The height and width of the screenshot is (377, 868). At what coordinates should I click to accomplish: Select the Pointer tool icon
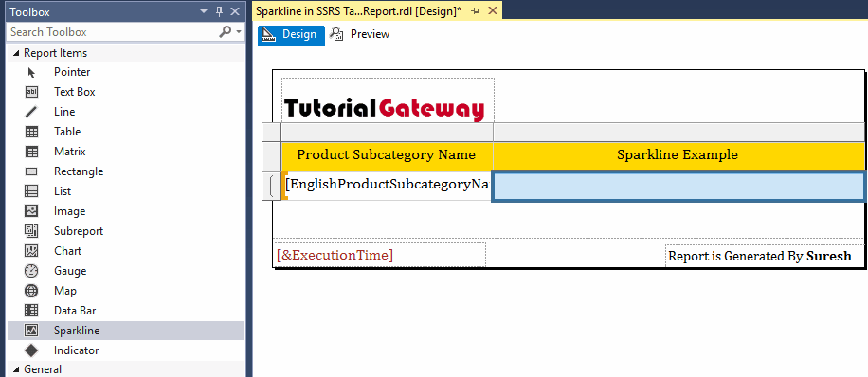pyautogui.click(x=31, y=72)
